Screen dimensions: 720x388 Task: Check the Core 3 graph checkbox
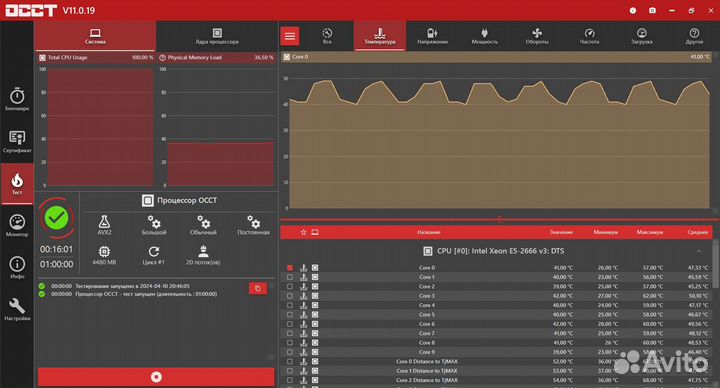(290, 296)
